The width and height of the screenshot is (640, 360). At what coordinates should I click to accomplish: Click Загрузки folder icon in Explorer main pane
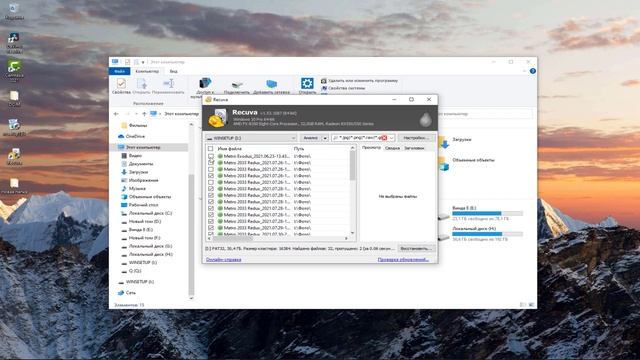(444, 141)
